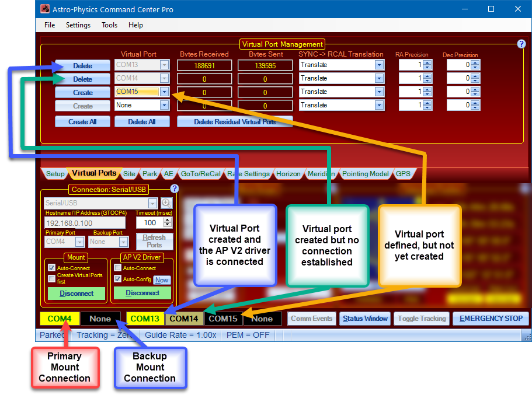This screenshot has height=395, width=532.
Task: Adjust Dec Precision stepper on COM13 row
Action: [x=475, y=65]
